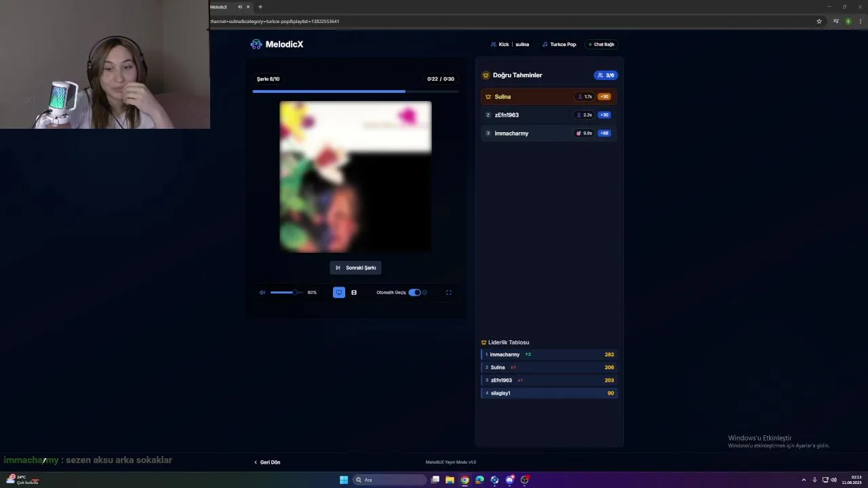Click the Kick users icon in header
868x488 pixels.
[x=494, y=45]
